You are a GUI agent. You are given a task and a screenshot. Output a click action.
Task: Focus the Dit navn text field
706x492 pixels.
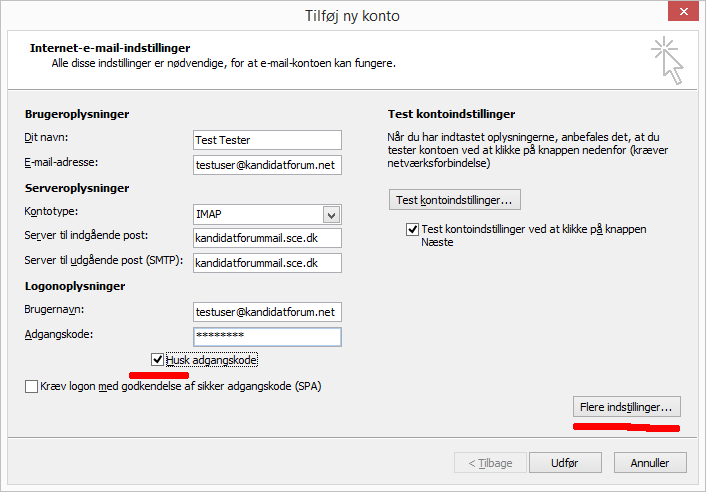267,140
